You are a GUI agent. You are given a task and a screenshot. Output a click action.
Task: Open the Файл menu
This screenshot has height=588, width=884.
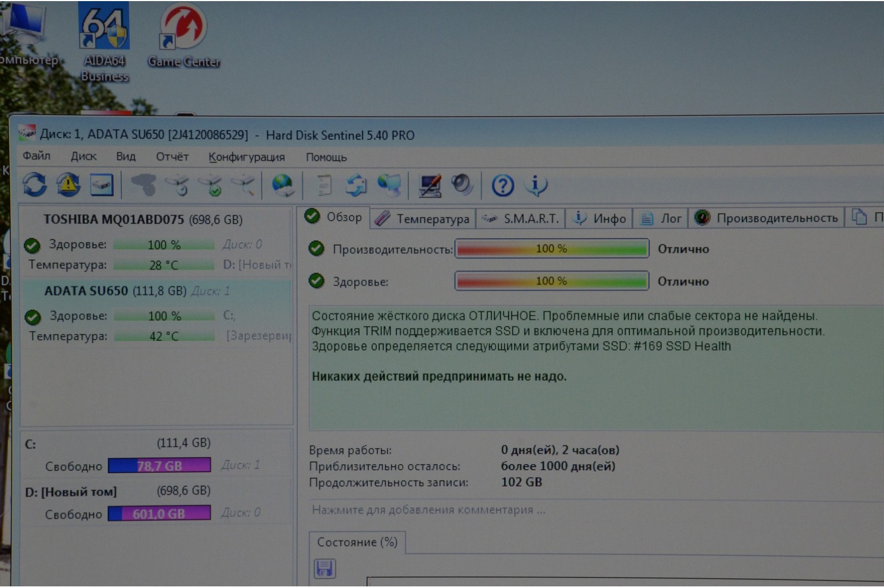coord(36,156)
